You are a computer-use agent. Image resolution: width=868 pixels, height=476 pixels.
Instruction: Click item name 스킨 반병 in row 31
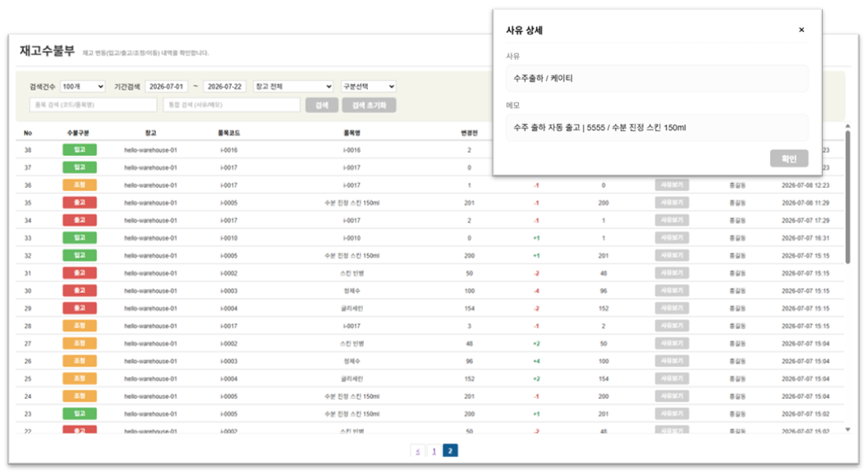352,273
